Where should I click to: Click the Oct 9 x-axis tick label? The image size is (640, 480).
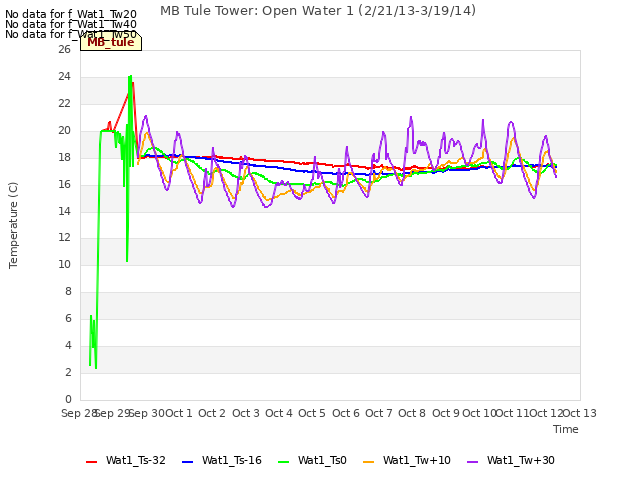[446, 413]
